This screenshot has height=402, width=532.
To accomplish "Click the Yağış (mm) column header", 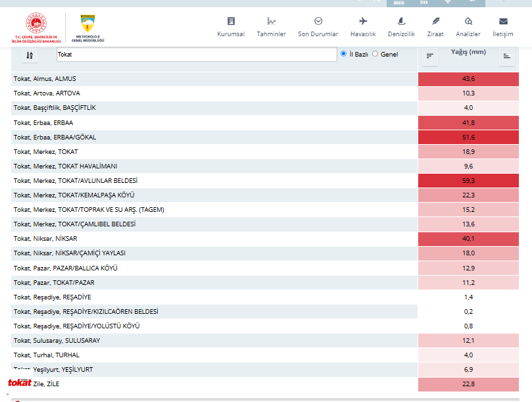I will pos(468,52).
